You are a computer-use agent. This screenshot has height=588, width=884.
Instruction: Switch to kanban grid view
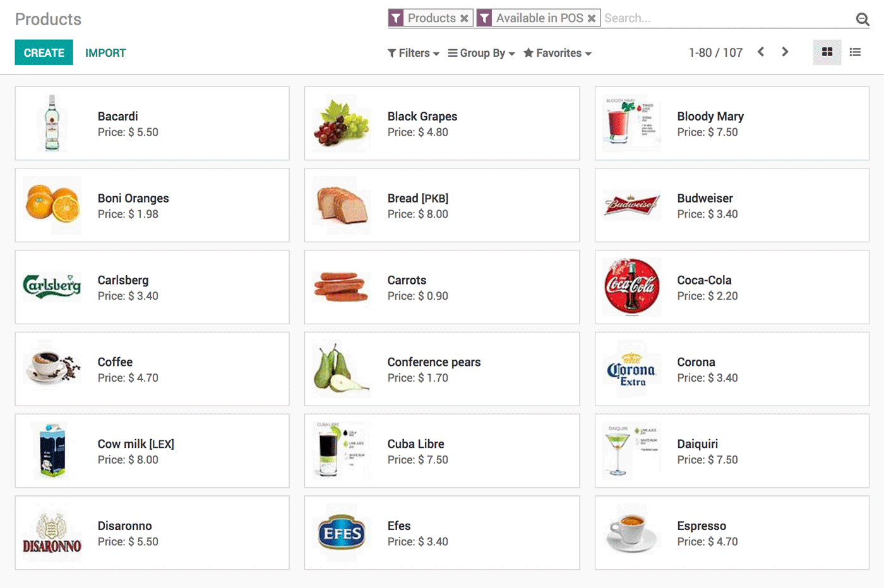(x=827, y=52)
